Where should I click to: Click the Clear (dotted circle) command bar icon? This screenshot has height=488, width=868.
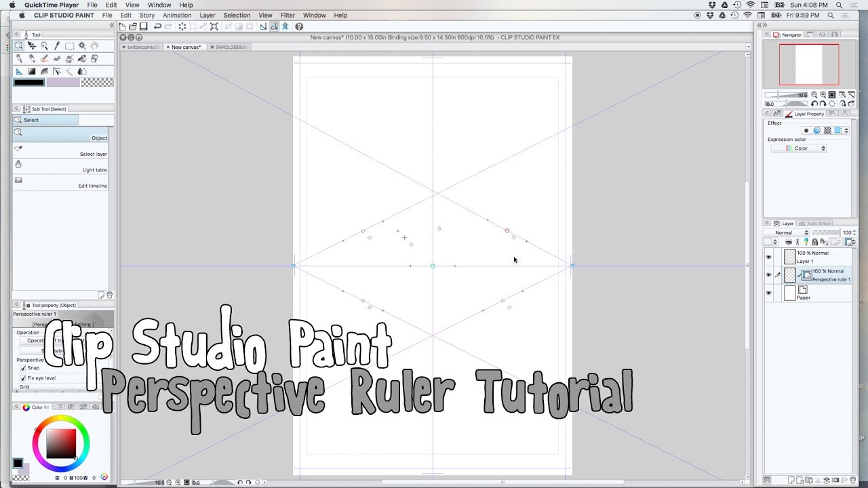click(182, 26)
